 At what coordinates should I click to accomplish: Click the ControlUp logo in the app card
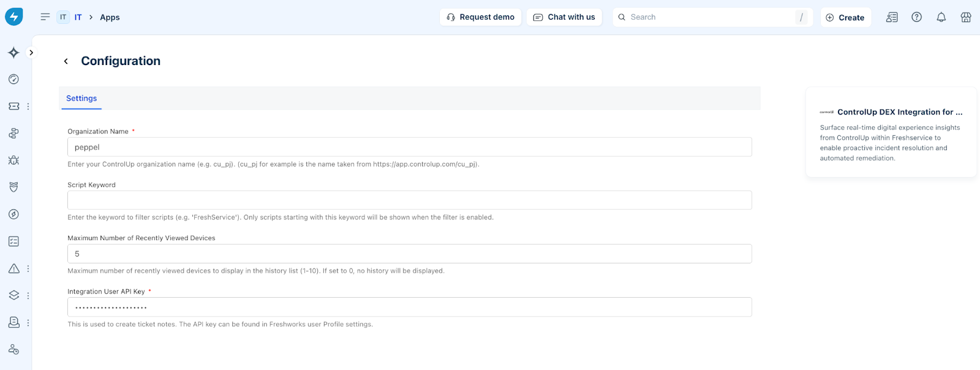point(826,112)
